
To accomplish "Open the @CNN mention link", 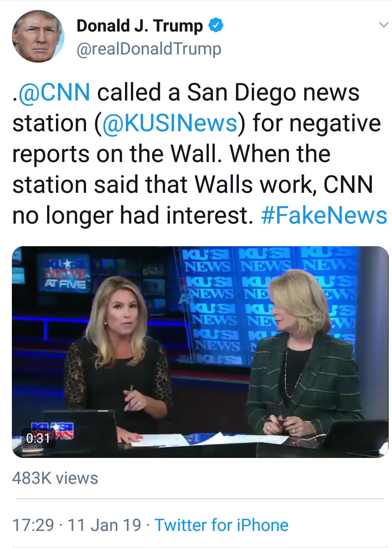I will (x=55, y=92).
